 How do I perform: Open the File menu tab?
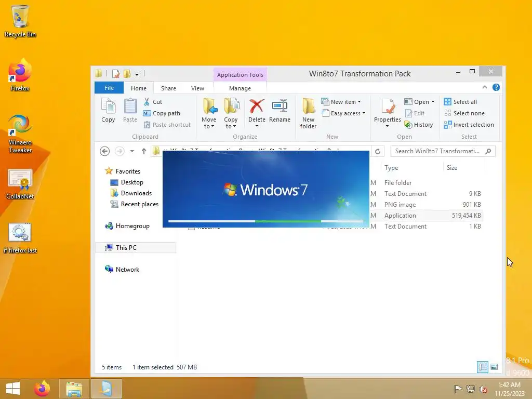point(109,88)
